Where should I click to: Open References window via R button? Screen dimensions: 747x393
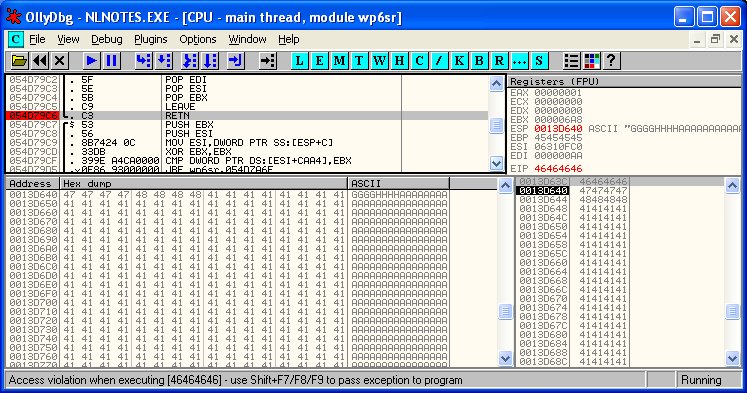click(499, 60)
